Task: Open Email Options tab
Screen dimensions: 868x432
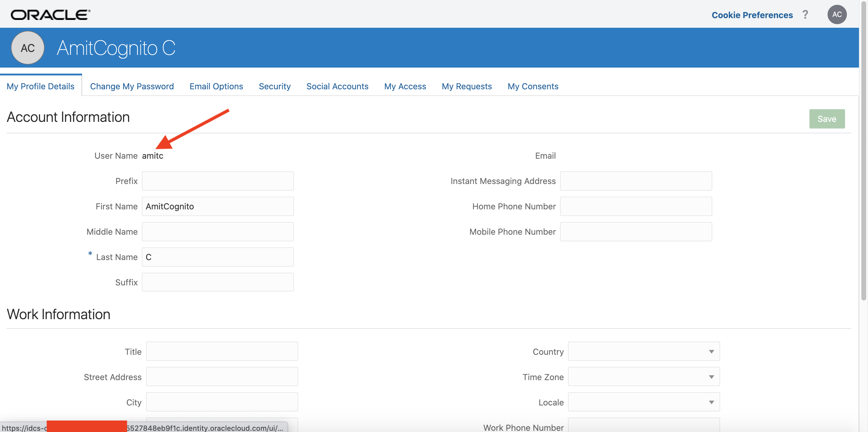Action: point(216,87)
